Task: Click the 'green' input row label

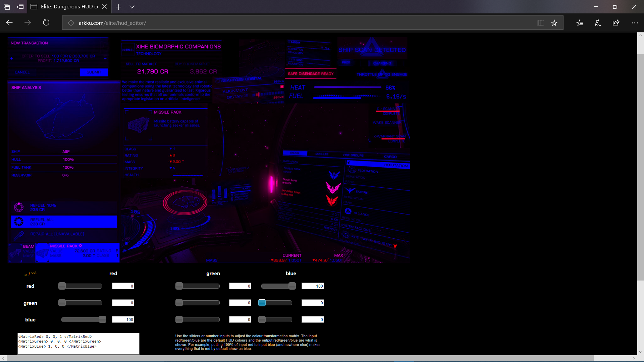Action: coord(30,303)
